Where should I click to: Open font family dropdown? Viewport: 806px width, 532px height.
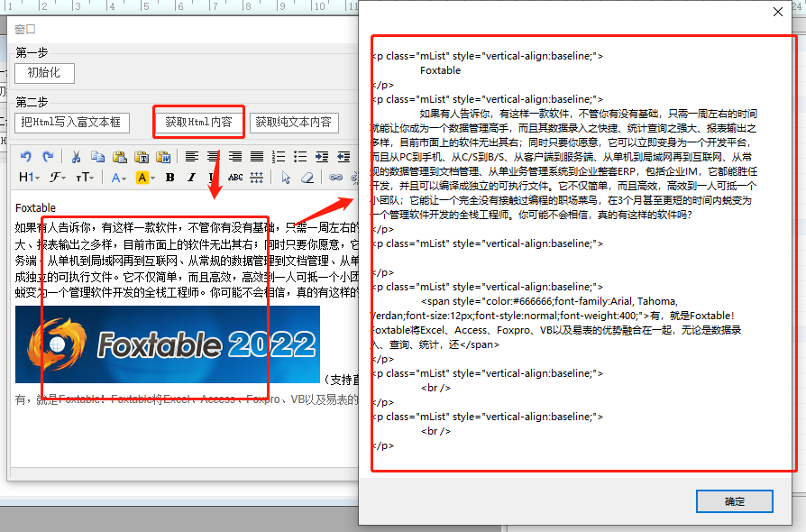click(58, 178)
